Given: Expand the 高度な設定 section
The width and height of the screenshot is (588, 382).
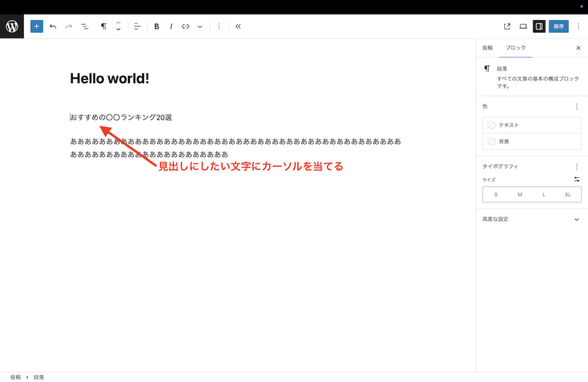Looking at the screenshot, I should [531, 219].
